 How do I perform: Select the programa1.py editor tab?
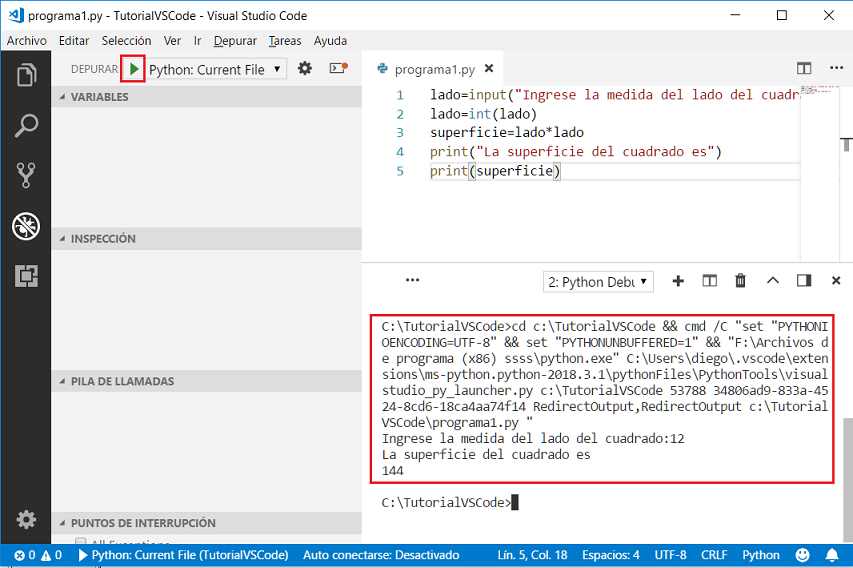[434, 69]
